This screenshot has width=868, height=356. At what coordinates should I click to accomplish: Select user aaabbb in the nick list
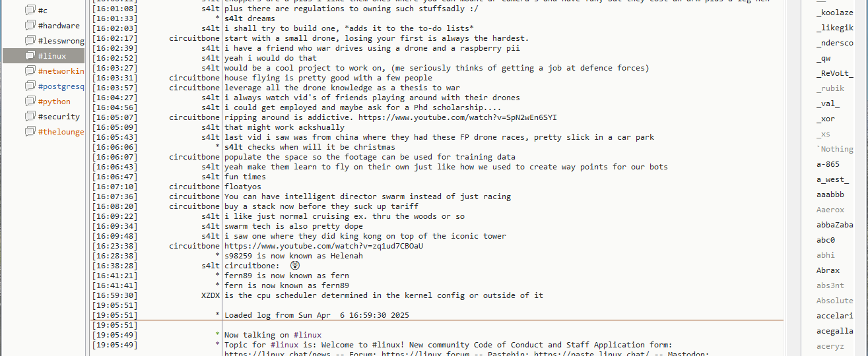pyautogui.click(x=830, y=194)
